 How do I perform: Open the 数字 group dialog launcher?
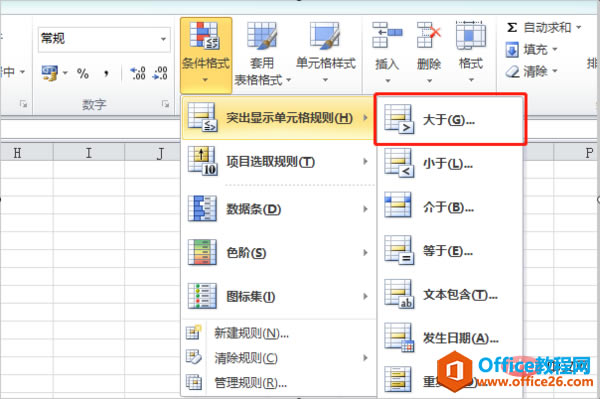165,104
